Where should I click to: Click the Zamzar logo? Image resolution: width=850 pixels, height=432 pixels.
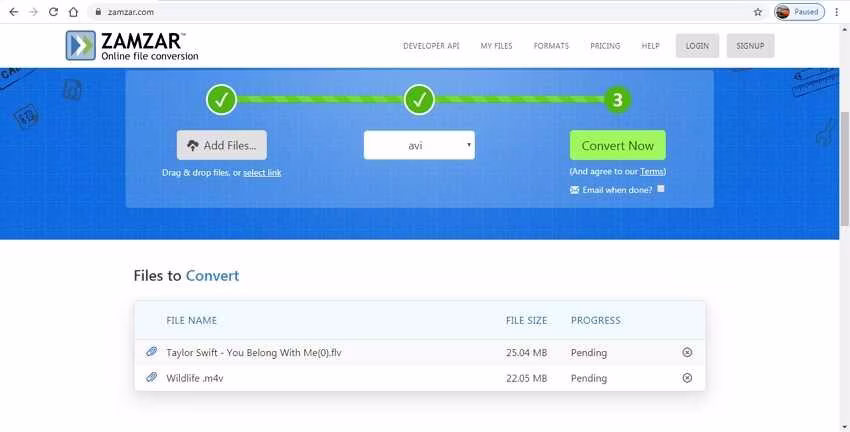132,46
